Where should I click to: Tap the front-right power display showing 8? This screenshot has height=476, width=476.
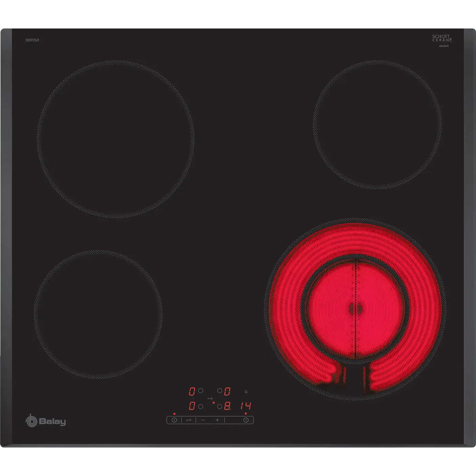(x=227, y=406)
